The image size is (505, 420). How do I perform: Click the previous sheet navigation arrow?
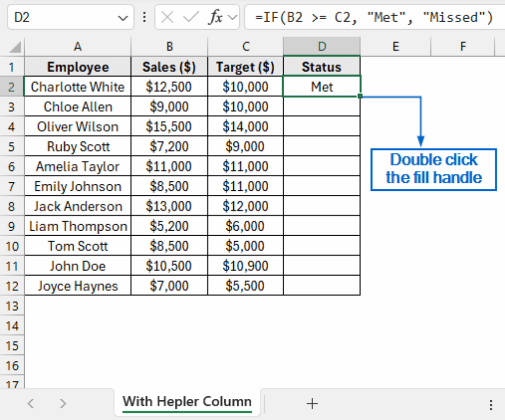tap(31, 403)
